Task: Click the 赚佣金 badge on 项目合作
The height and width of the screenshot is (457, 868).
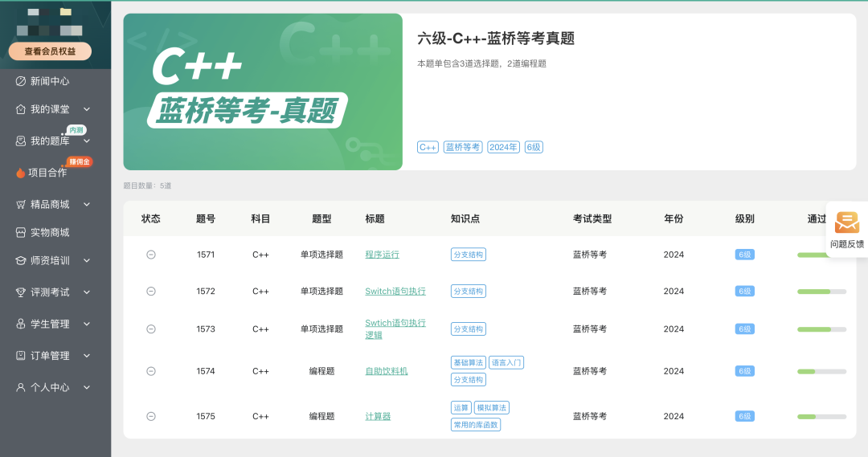Action: click(79, 161)
